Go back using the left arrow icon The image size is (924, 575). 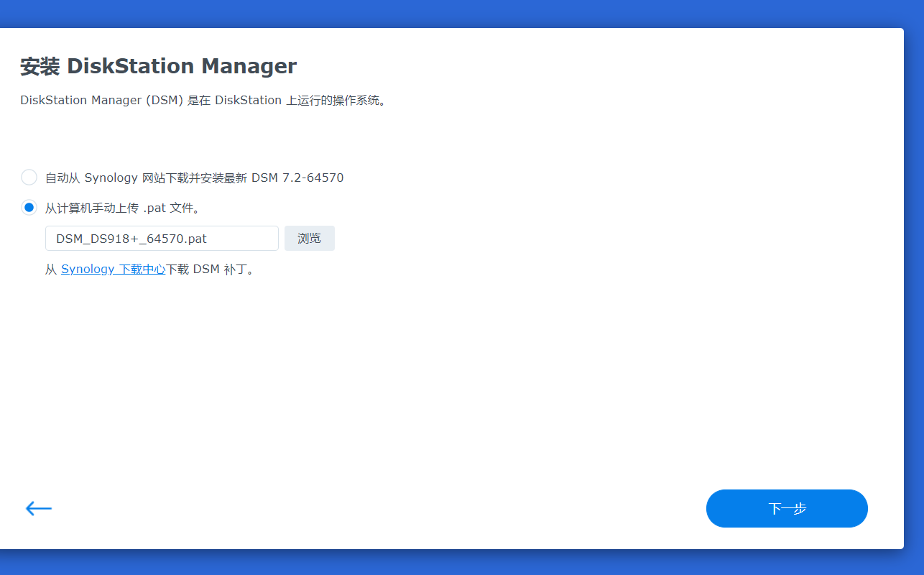click(38, 509)
